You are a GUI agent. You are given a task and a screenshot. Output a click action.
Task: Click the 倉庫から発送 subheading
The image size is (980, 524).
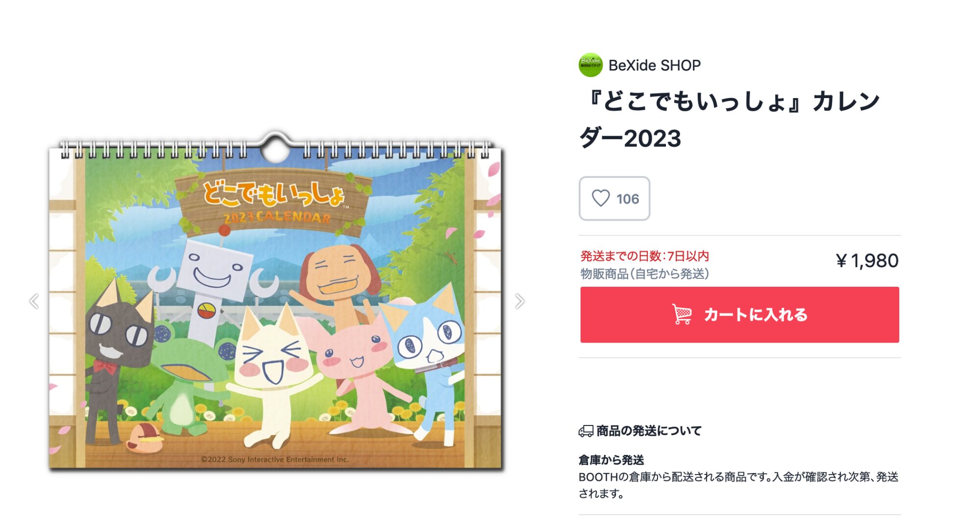[x=611, y=460]
